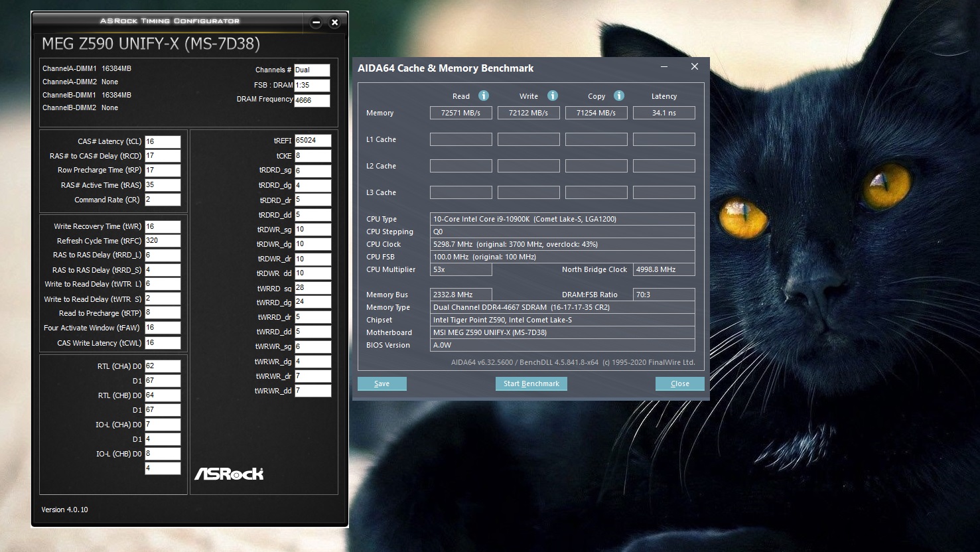Image resolution: width=980 pixels, height=552 pixels.
Task: Select the tWTR_L value field
Action: [x=163, y=284]
